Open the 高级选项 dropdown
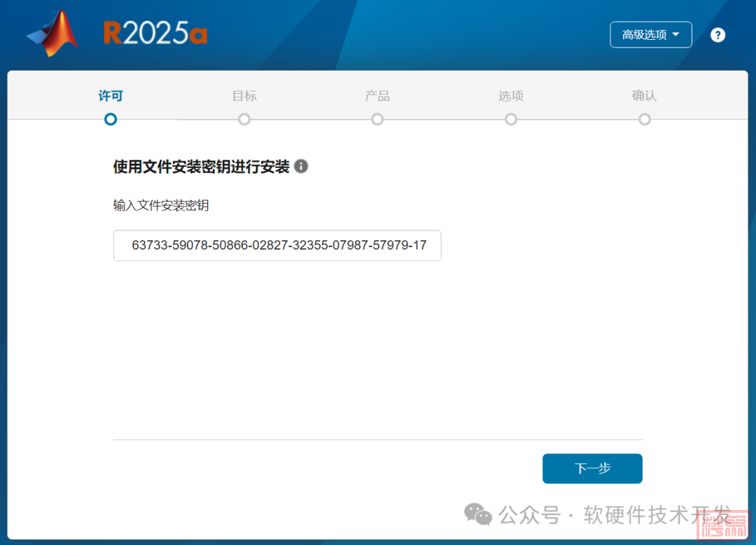 [x=650, y=35]
